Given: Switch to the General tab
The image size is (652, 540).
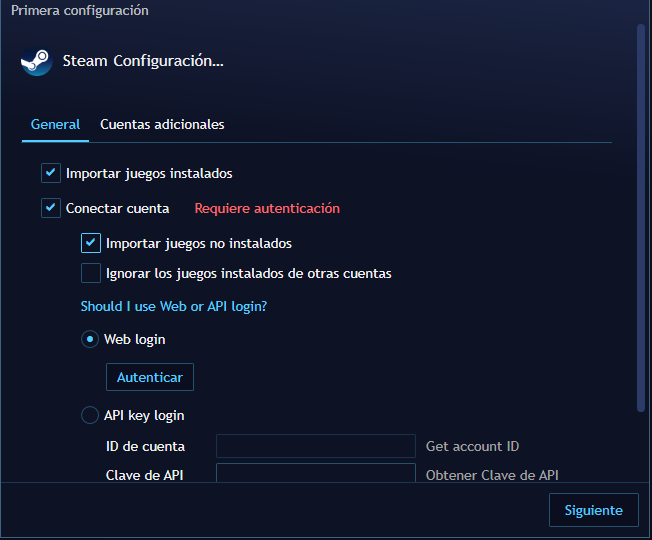Looking at the screenshot, I should pos(55,124).
